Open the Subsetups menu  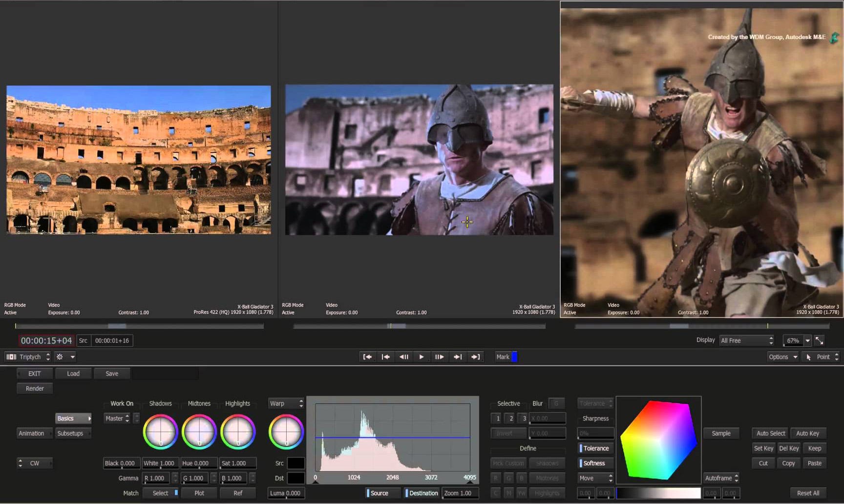click(x=73, y=433)
